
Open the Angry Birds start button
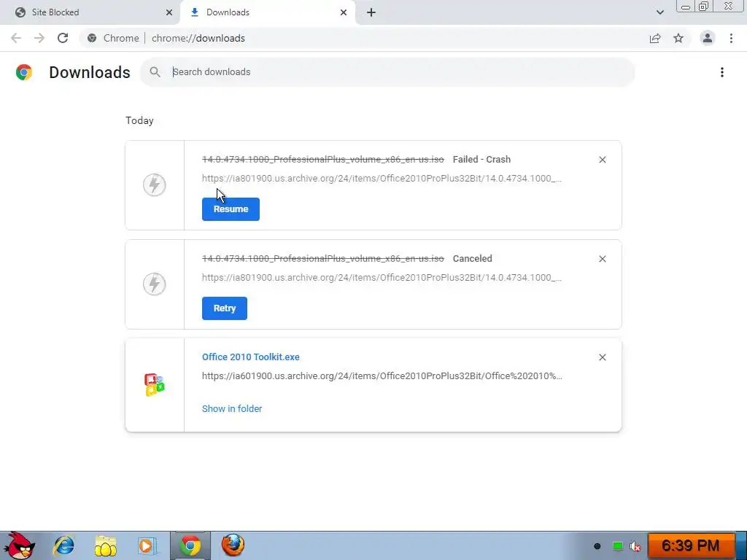19,545
